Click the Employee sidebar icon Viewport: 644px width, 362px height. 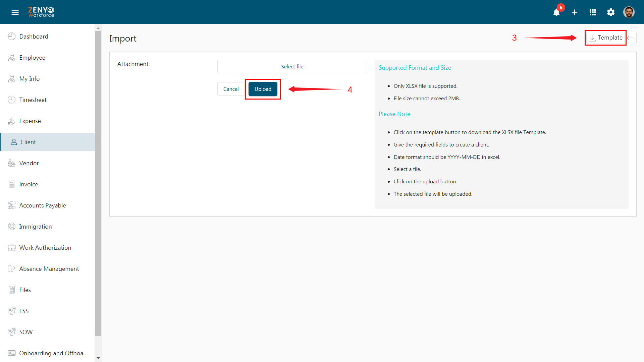(x=11, y=57)
